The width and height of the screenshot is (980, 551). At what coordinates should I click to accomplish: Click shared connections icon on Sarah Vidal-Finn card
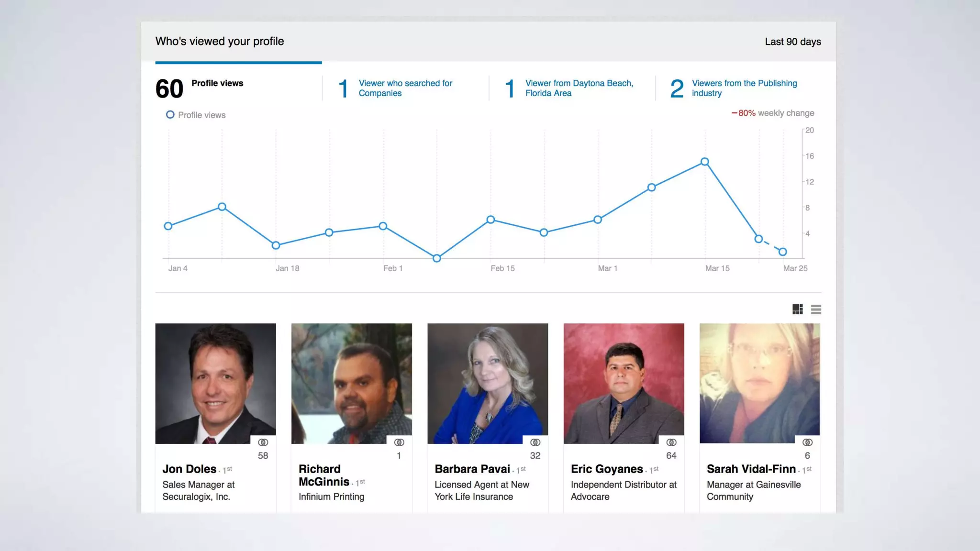[807, 442]
